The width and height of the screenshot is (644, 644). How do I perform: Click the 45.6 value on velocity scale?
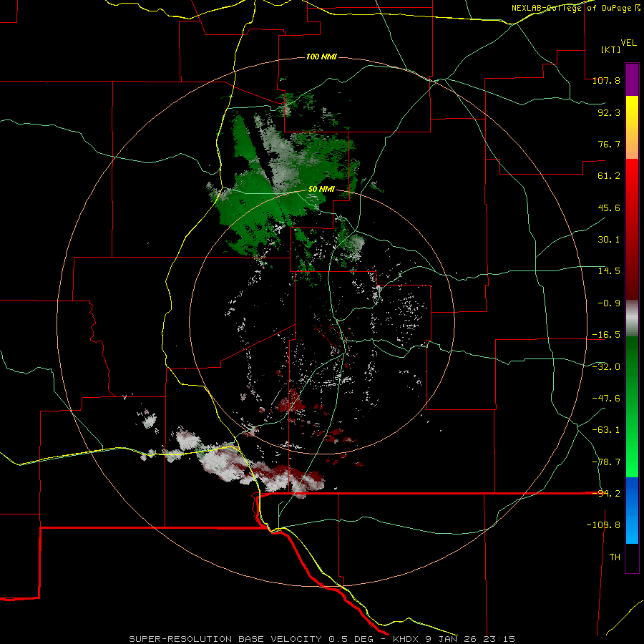coord(609,208)
